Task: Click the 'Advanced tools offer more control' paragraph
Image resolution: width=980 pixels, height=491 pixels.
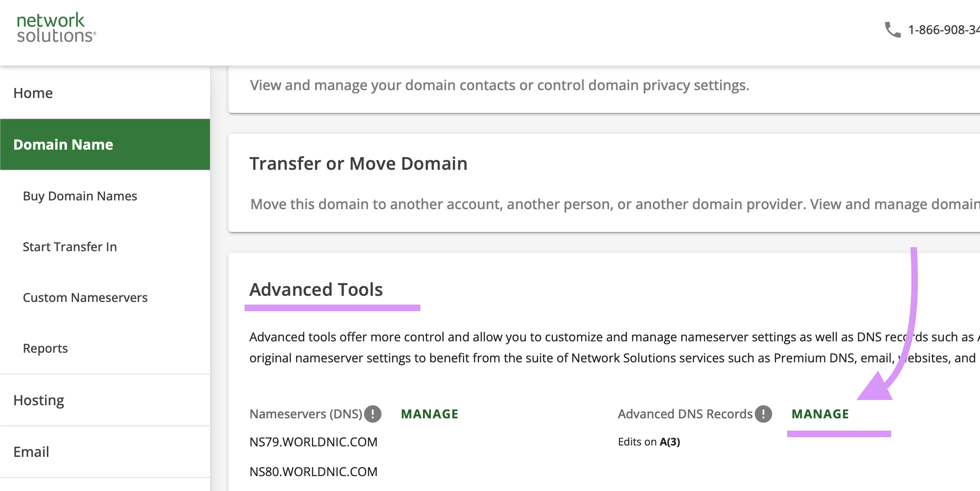Action: click(x=614, y=347)
